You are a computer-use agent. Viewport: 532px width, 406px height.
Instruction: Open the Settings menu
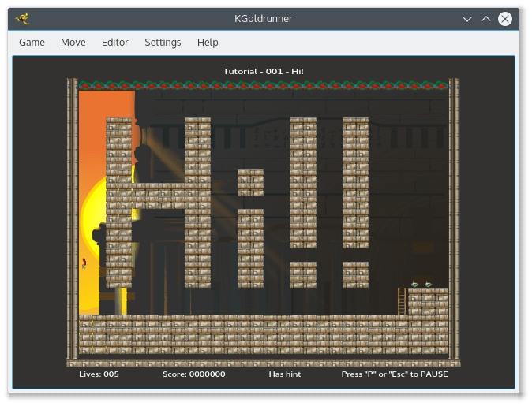pos(163,43)
